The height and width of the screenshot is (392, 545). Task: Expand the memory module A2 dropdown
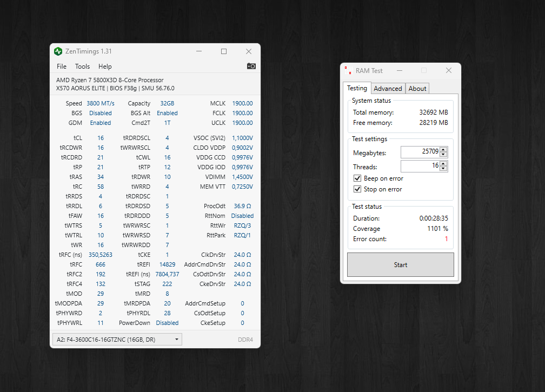pos(117,340)
